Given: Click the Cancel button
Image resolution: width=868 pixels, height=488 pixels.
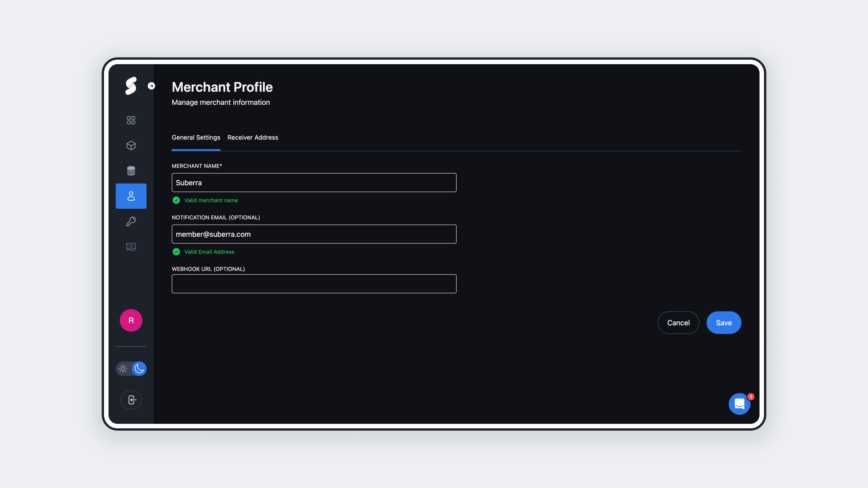Looking at the screenshot, I should click(678, 323).
